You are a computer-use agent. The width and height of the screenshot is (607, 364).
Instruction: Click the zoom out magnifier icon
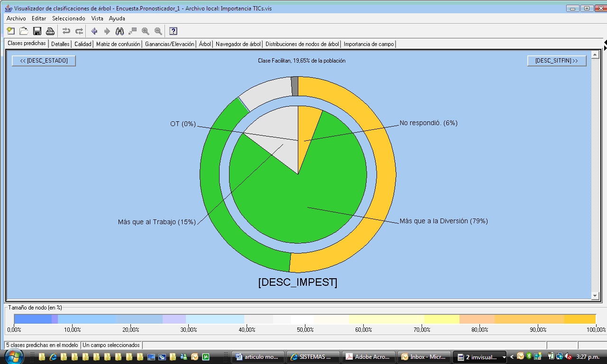158,31
